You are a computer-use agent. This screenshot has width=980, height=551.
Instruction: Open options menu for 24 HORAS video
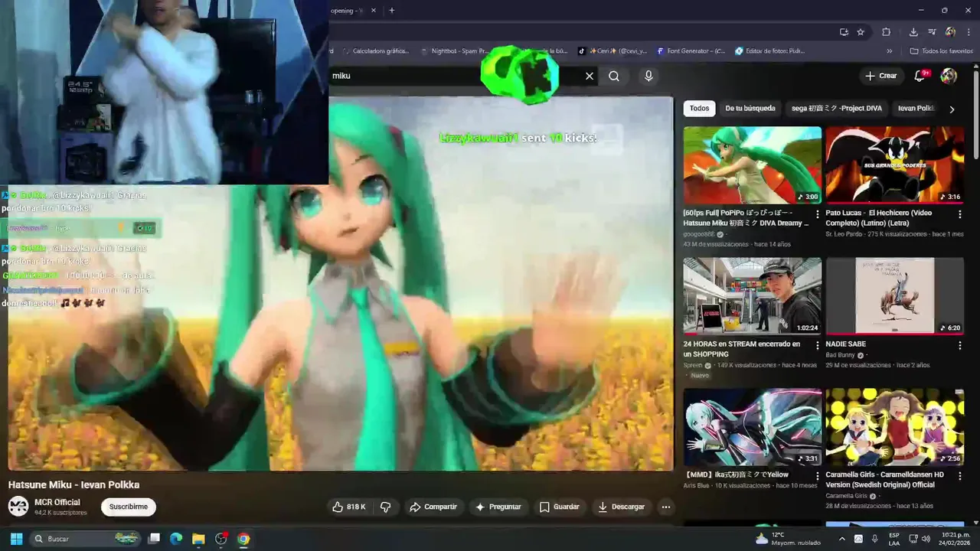pos(817,346)
